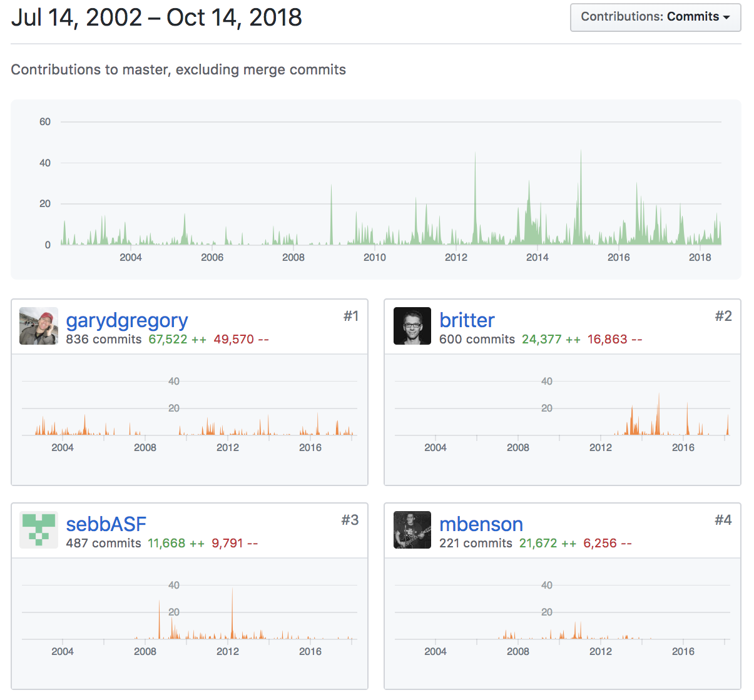The image size is (754, 700).
Task: Click the date range heading Jul 14, 2002
Action: [x=77, y=18]
